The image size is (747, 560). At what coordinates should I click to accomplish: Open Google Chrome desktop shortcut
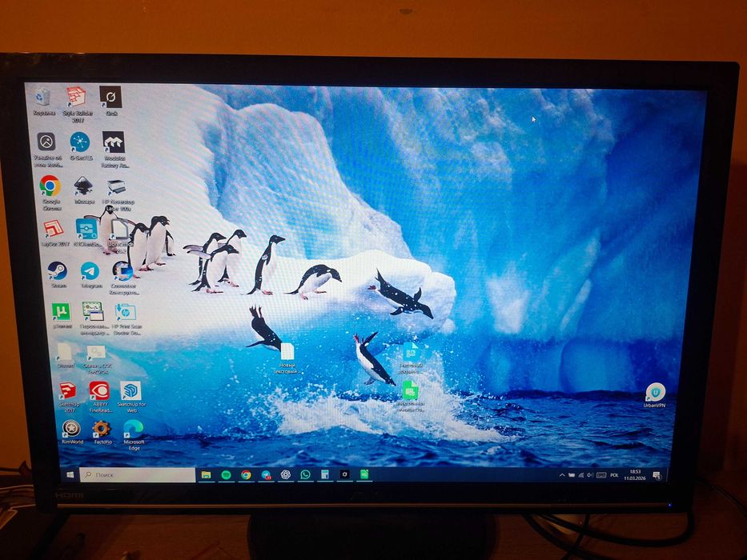pos(50,192)
